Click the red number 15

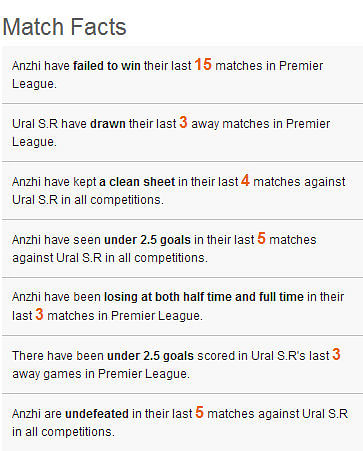(x=203, y=64)
